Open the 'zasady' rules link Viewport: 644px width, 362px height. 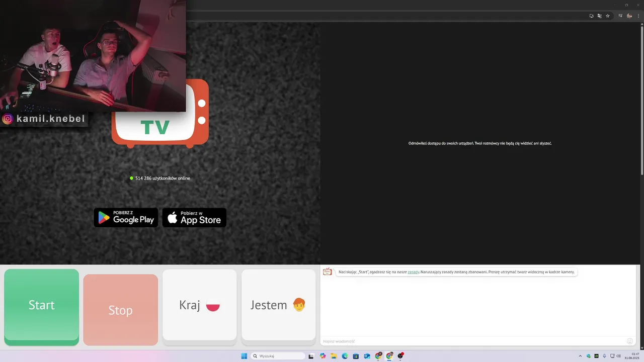pos(413,272)
